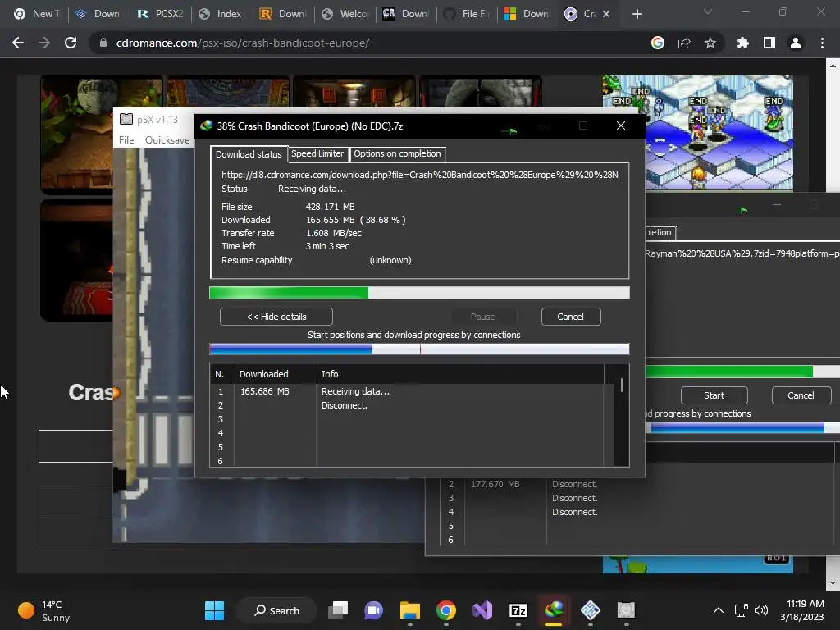Open Google Chrome from the taskbar
The height and width of the screenshot is (630, 840).
[445, 610]
